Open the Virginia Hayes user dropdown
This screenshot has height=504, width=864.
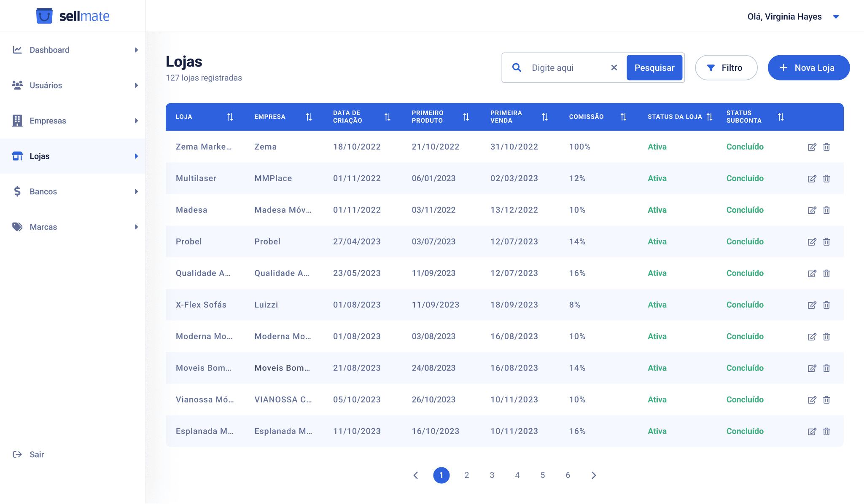pyautogui.click(x=836, y=17)
